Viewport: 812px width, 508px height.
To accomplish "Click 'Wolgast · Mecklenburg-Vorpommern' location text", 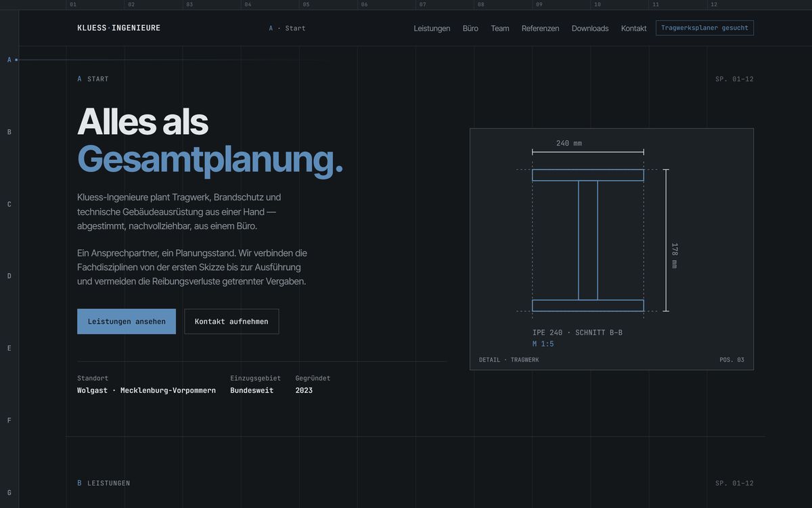I will click(146, 391).
